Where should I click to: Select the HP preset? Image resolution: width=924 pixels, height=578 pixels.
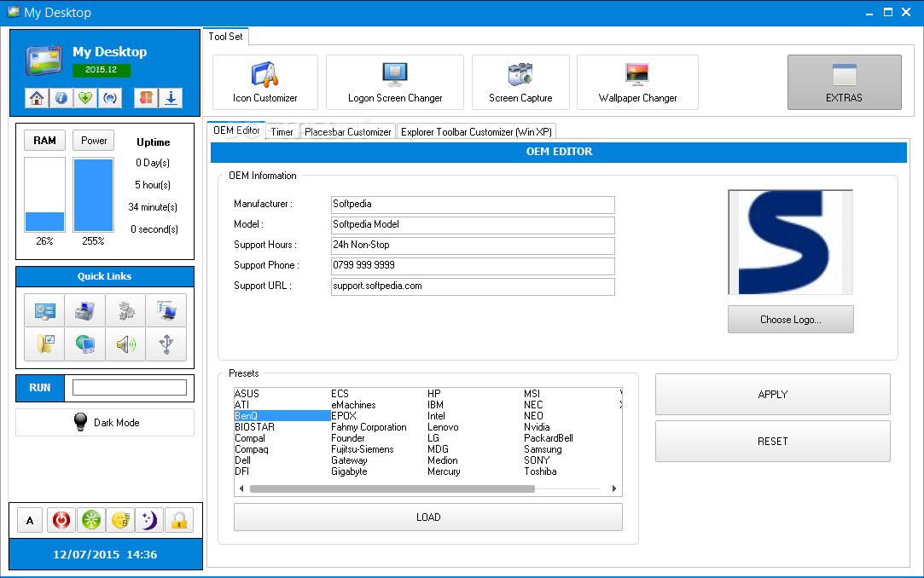[x=434, y=394]
